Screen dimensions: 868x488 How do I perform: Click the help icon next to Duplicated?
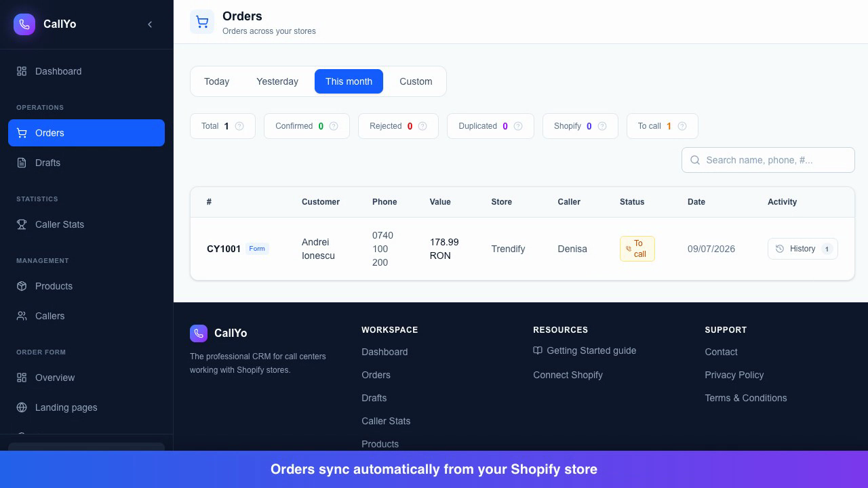click(518, 126)
